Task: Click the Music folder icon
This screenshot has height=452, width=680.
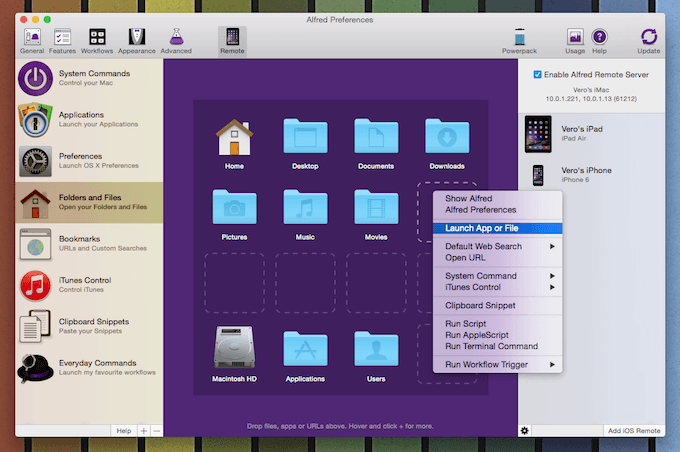Action: 305,207
